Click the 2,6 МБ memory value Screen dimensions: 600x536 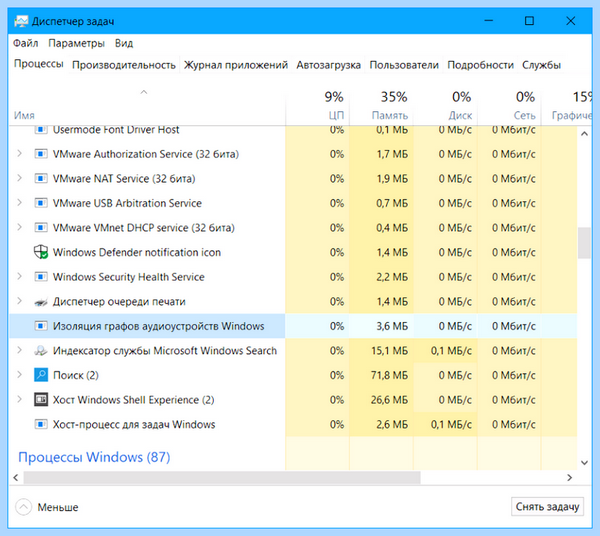point(392,424)
